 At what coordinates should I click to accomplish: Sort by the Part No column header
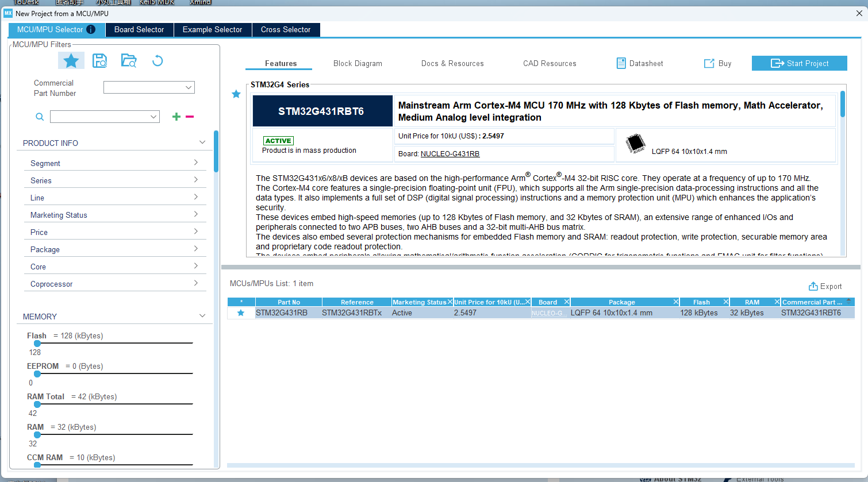[x=289, y=302]
